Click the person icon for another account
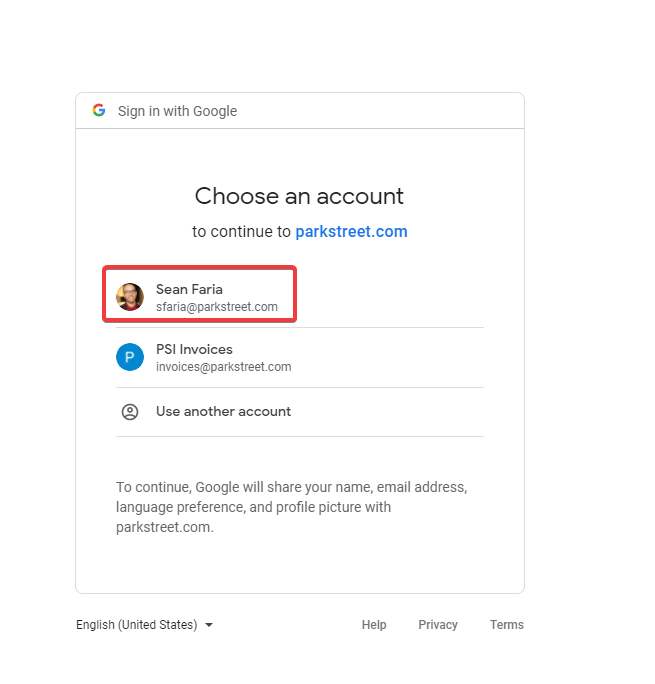Screen dimensions: 655x684 click(x=130, y=412)
